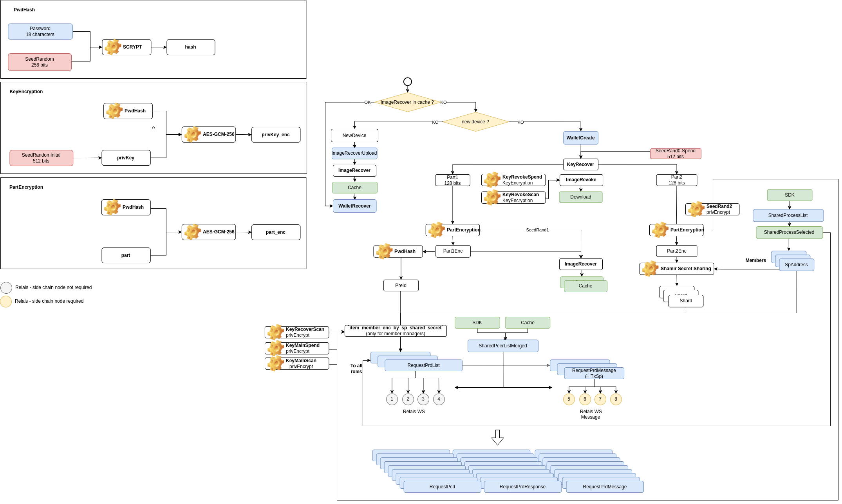Select relay node 4 circle
The width and height of the screenshot is (842, 504).
pos(439,399)
